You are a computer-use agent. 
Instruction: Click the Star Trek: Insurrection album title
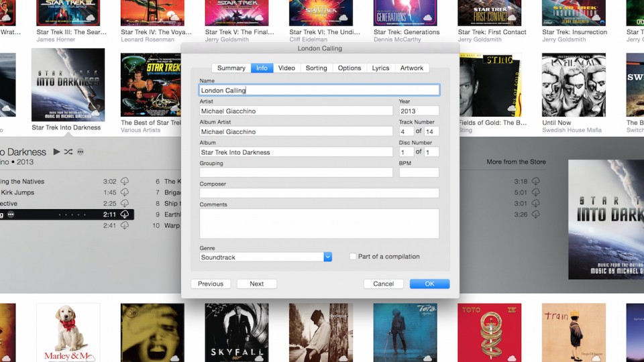click(x=575, y=32)
